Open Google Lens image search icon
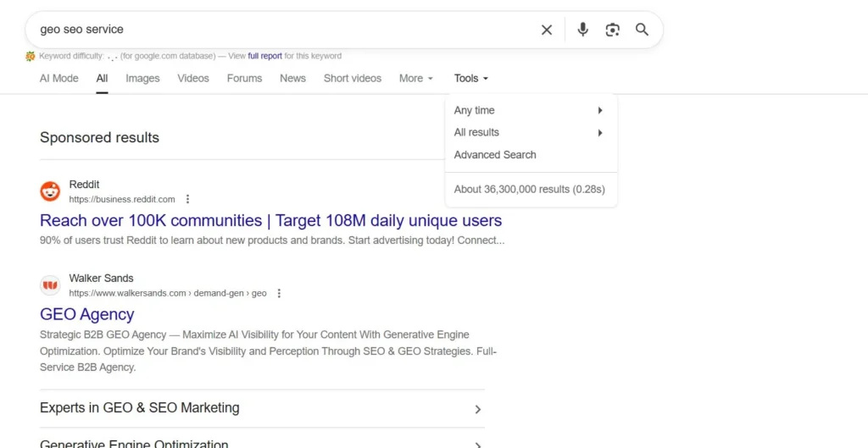The image size is (868, 448). tap(612, 30)
